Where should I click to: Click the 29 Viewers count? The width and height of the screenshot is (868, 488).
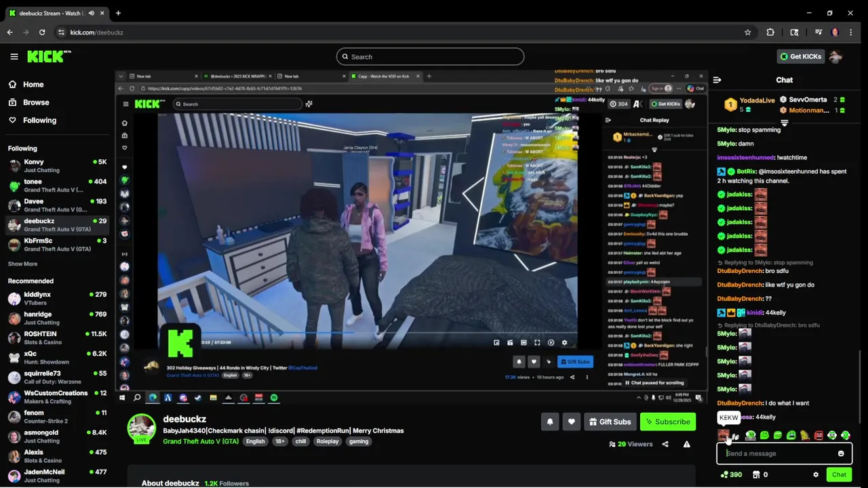(x=631, y=445)
